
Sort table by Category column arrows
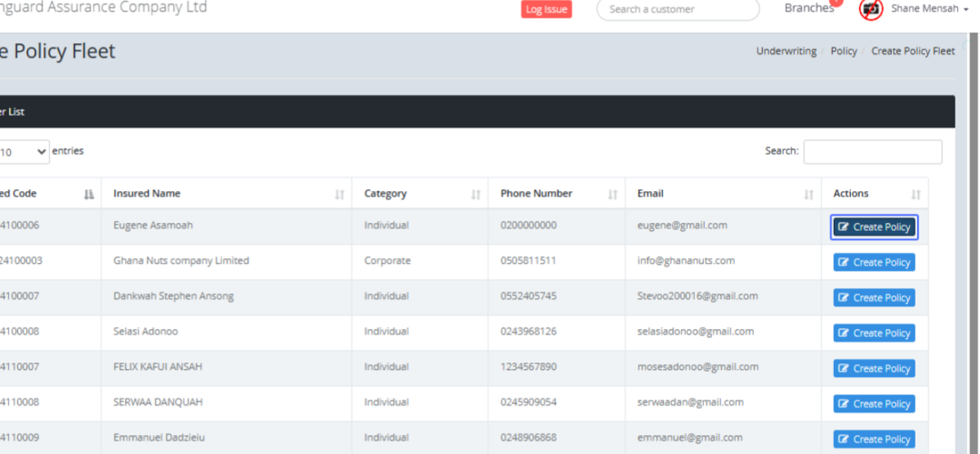tap(475, 194)
